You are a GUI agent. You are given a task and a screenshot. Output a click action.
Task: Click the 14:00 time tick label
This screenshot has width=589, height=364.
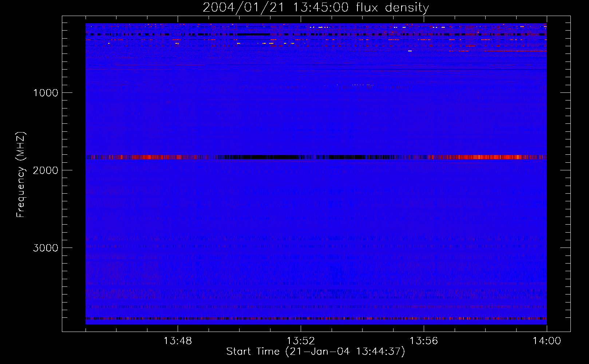pyautogui.click(x=547, y=341)
